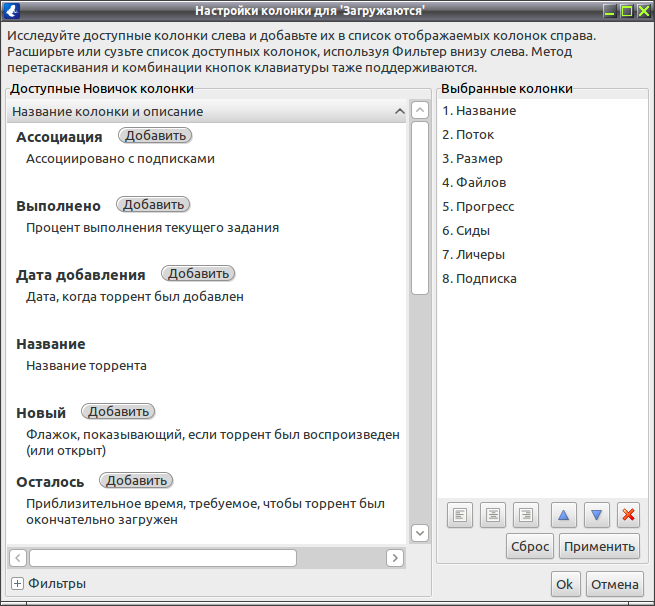Maximize the column settings window

pyautogui.click(x=627, y=11)
